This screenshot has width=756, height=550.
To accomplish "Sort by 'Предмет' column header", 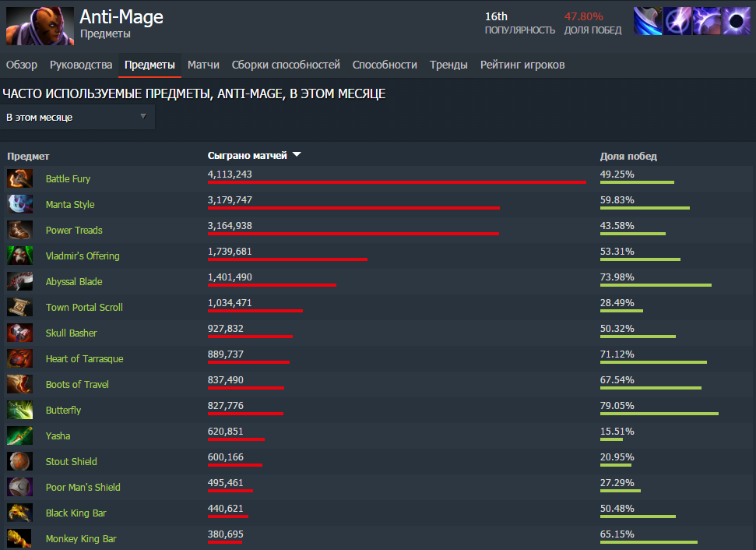I will pos(28,157).
